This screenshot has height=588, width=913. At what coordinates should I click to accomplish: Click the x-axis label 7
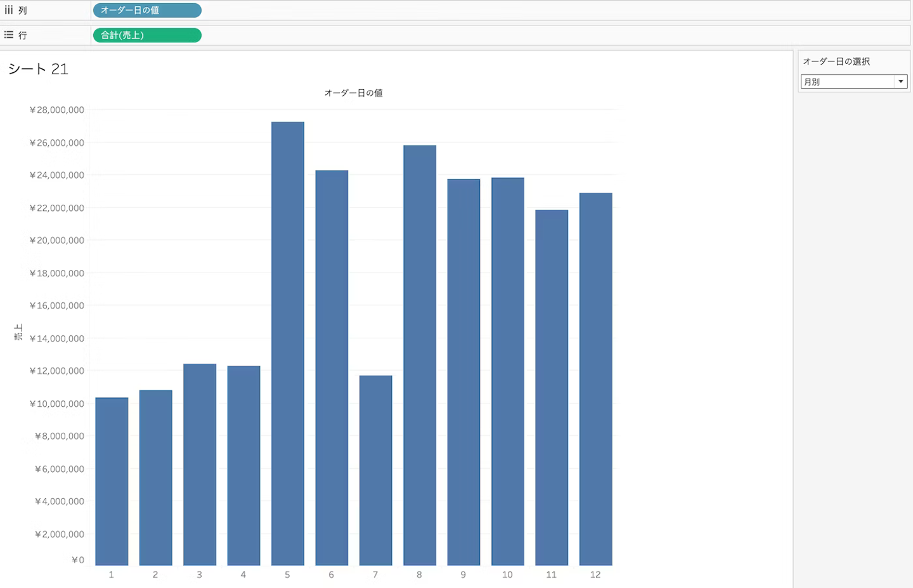click(x=375, y=575)
